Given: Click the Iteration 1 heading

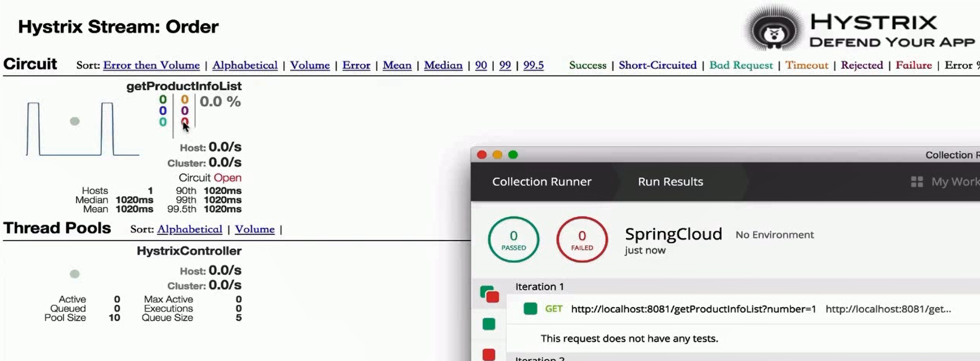Looking at the screenshot, I should (x=540, y=287).
